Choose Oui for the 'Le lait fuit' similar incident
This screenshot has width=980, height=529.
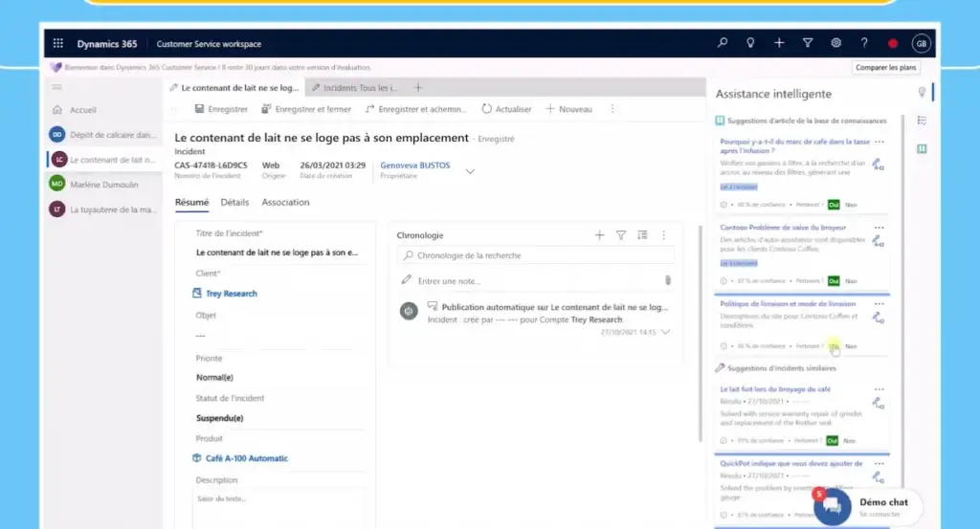(833, 441)
